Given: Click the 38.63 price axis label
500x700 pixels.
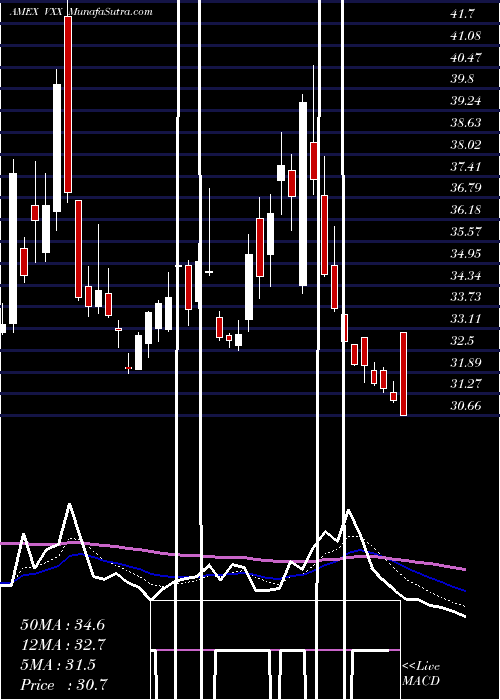Looking at the screenshot, I should point(466,123).
